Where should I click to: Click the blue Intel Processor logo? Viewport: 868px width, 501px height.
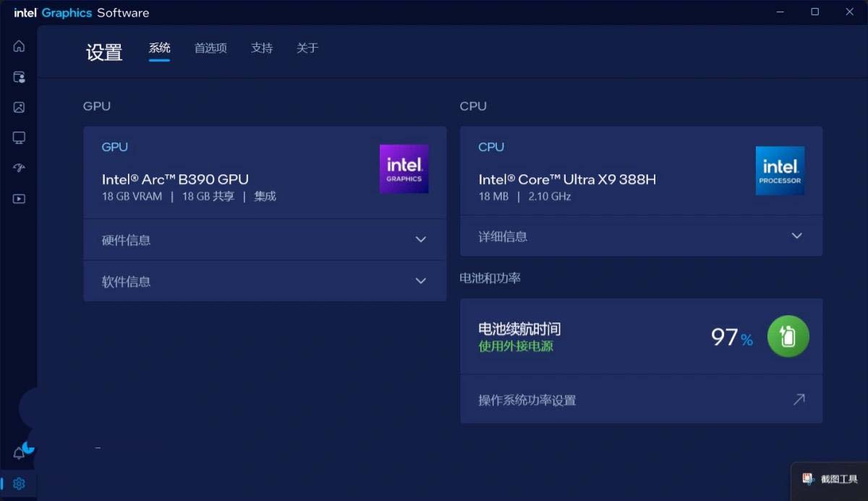780,171
